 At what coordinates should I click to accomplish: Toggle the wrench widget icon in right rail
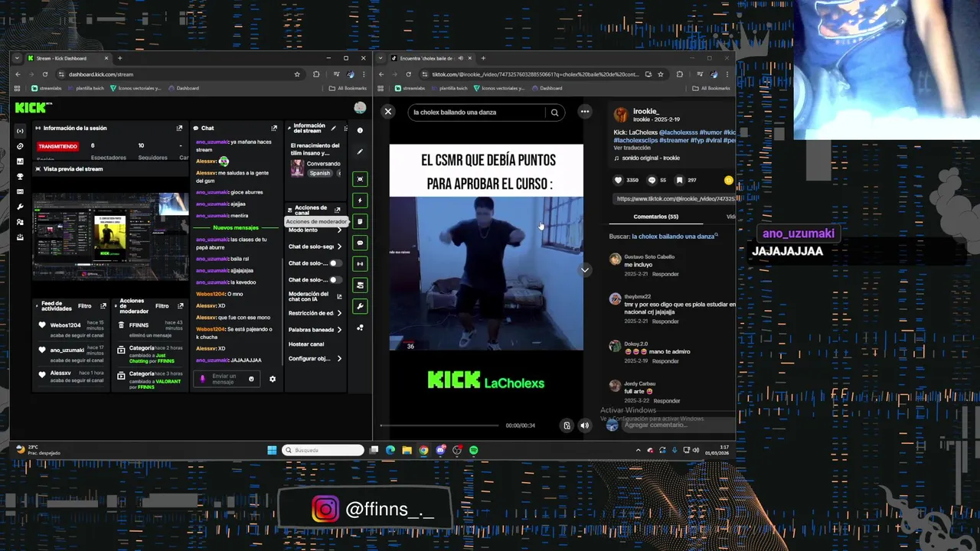coord(360,306)
